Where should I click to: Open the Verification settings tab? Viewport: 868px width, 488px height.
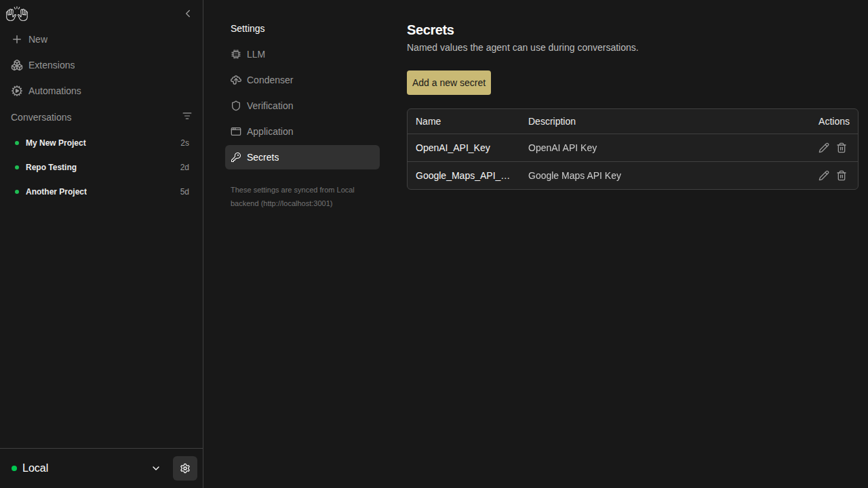pyautogui.click(x=302, y=106)
